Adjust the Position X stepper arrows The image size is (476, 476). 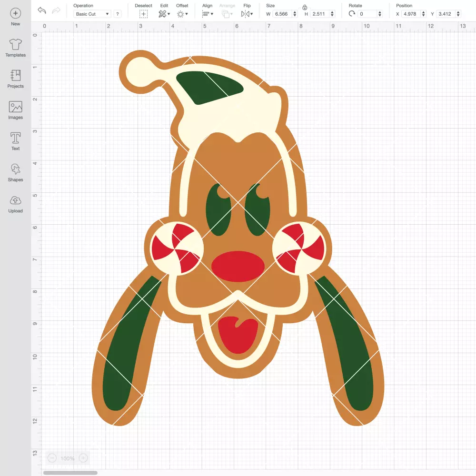423,14
